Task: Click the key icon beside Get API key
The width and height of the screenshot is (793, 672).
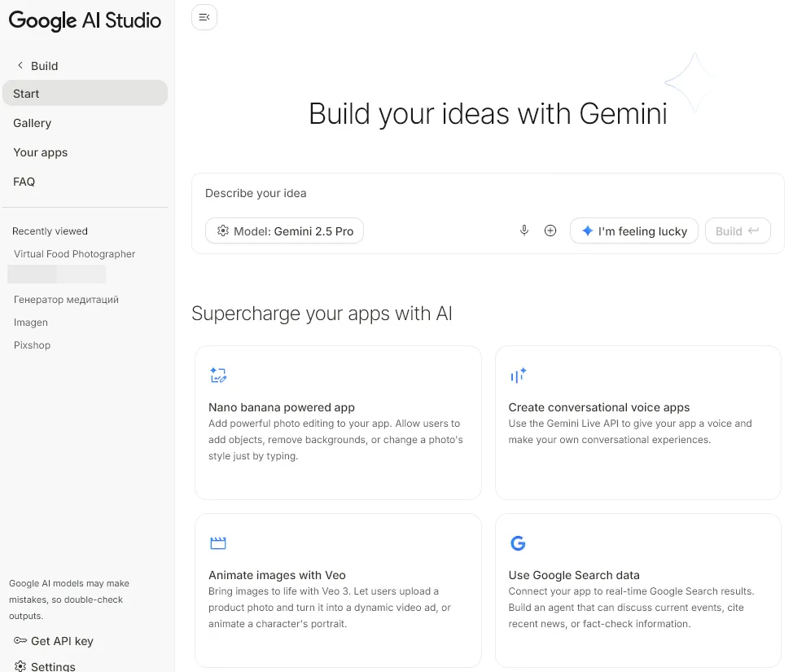Action: click(x=20, y=641)
